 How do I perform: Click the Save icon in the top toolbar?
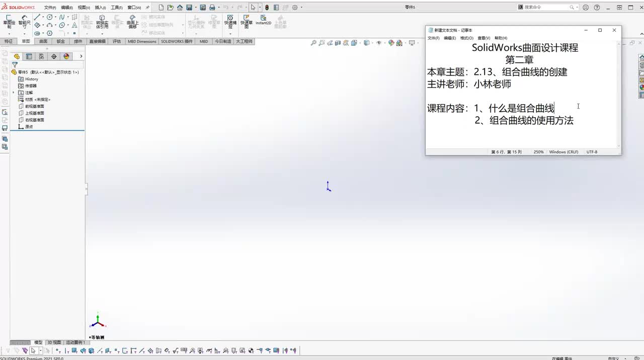point(189,8)
